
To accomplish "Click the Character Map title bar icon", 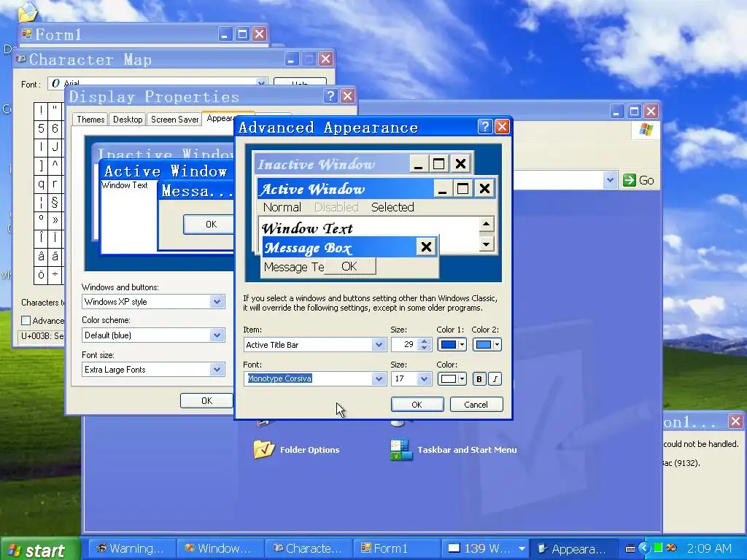I will point(21,59).
